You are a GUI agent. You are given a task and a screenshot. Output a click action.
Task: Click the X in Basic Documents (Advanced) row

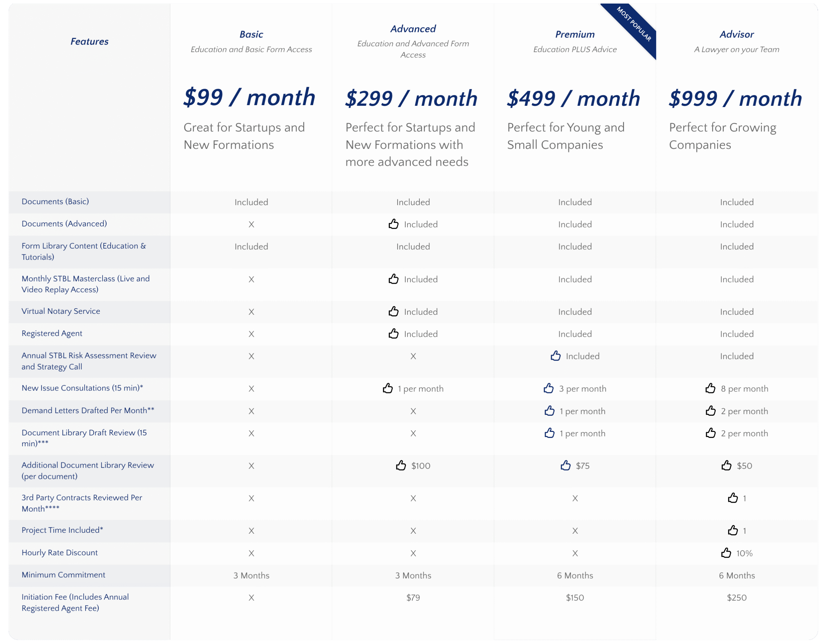coord(251,224)
